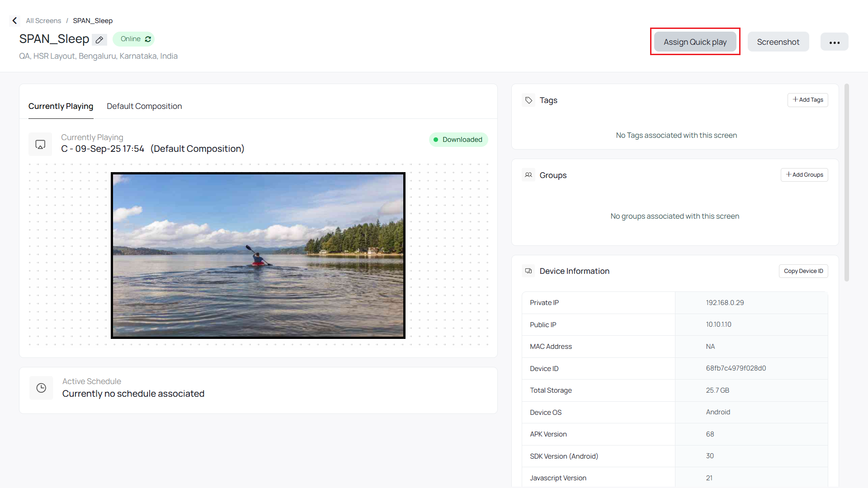This screenshot has height=488, width=868.
Task: Click Copy Device ID button
Action: click(803, 271)
